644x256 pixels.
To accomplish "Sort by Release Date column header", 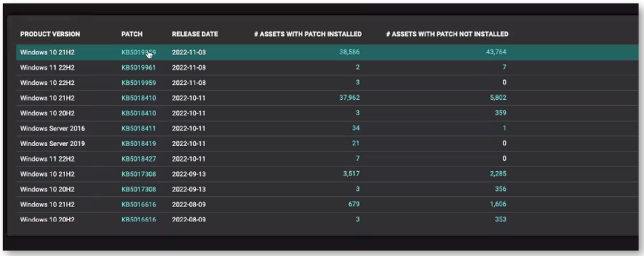I will (x=195, y=34).
